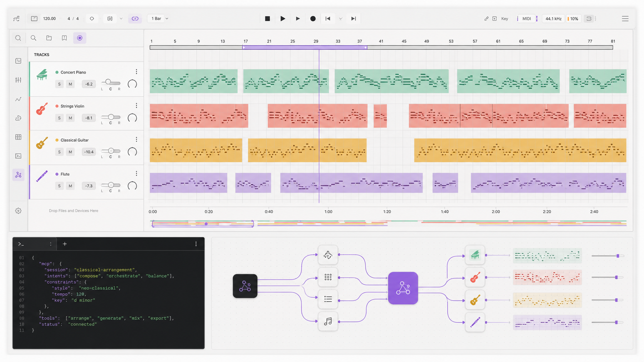644x362 pixels.
Task: Click the diamond keyframe icon in toolbar
Action: click(92, 18)
